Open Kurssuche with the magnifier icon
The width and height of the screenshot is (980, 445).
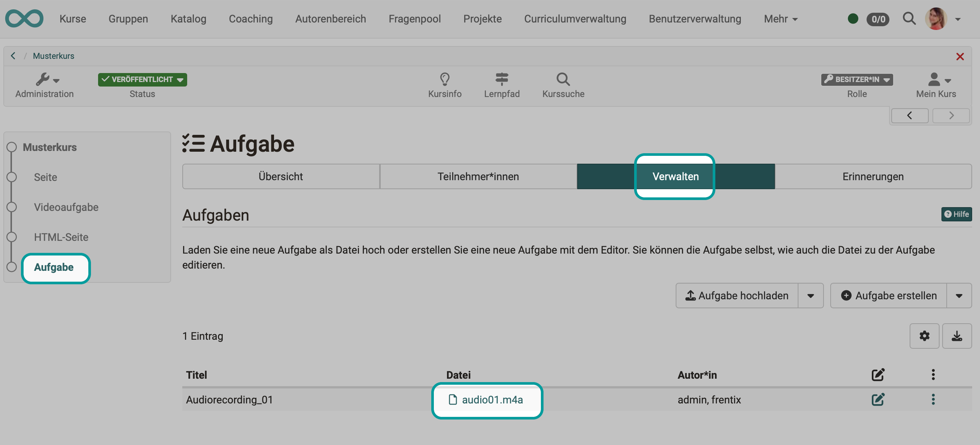pos(563,85)
